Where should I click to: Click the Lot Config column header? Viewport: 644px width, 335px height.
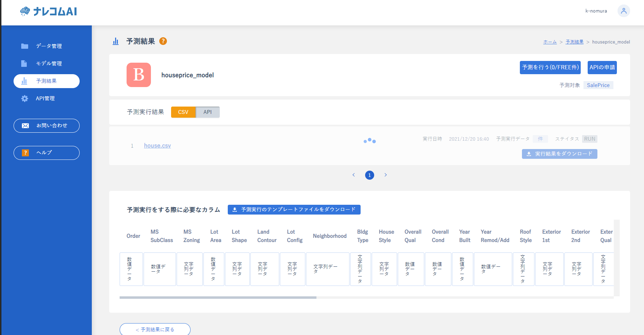coord(295,236)
